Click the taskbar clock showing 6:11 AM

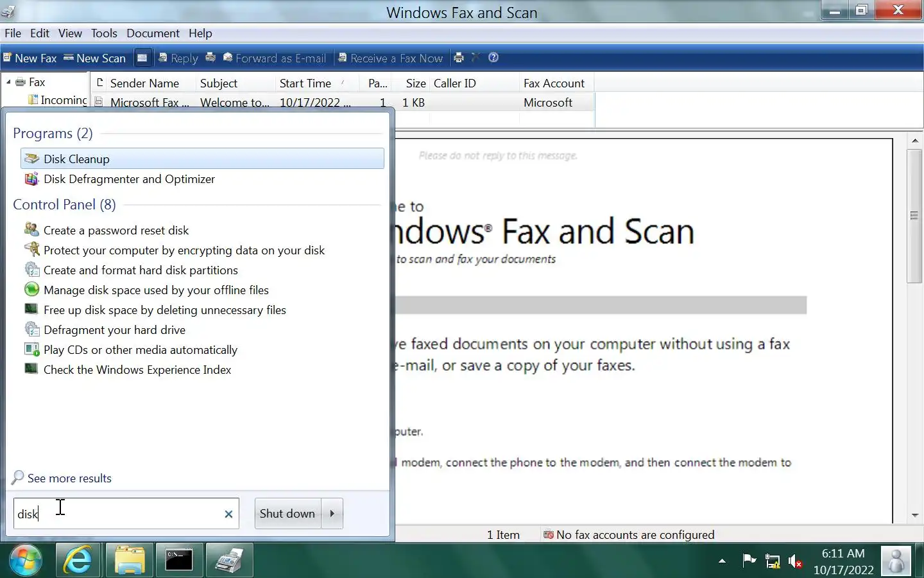tap(843, 561)
